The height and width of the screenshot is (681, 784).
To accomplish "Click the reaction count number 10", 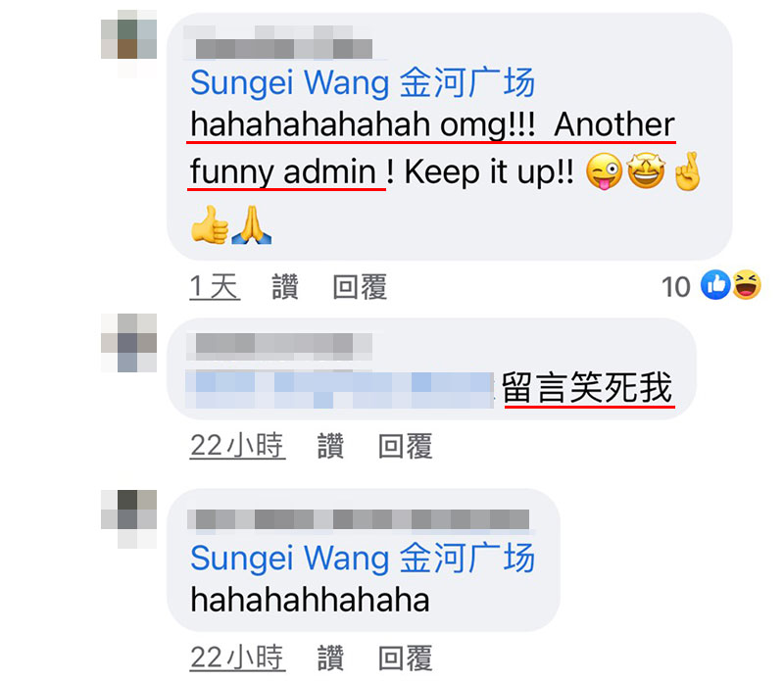I will tap(676, 287).
